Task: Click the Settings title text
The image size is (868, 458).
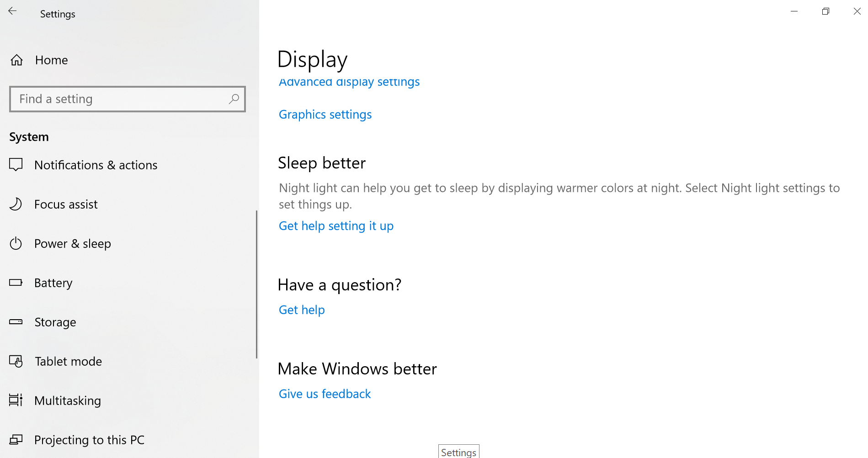Action: tap(58, 14)
